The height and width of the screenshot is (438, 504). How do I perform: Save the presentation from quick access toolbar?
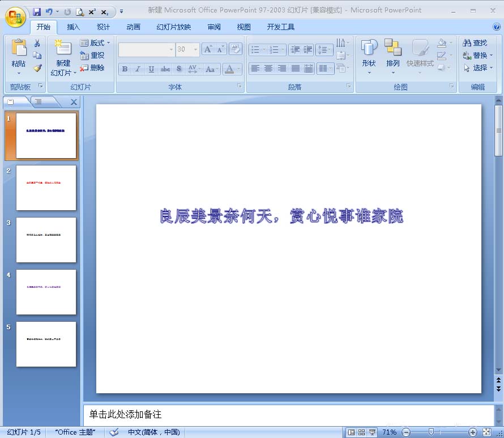(37, 11)
